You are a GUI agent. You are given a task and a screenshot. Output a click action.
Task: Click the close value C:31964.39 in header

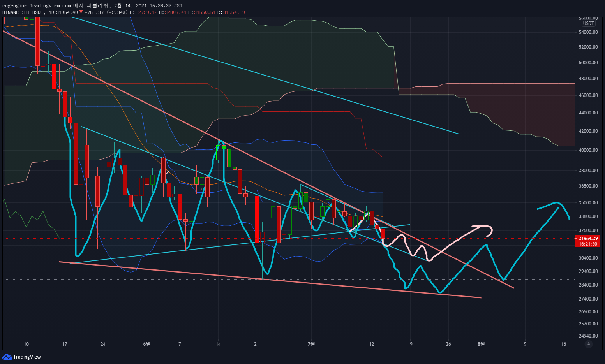click(x=231, y=12)
